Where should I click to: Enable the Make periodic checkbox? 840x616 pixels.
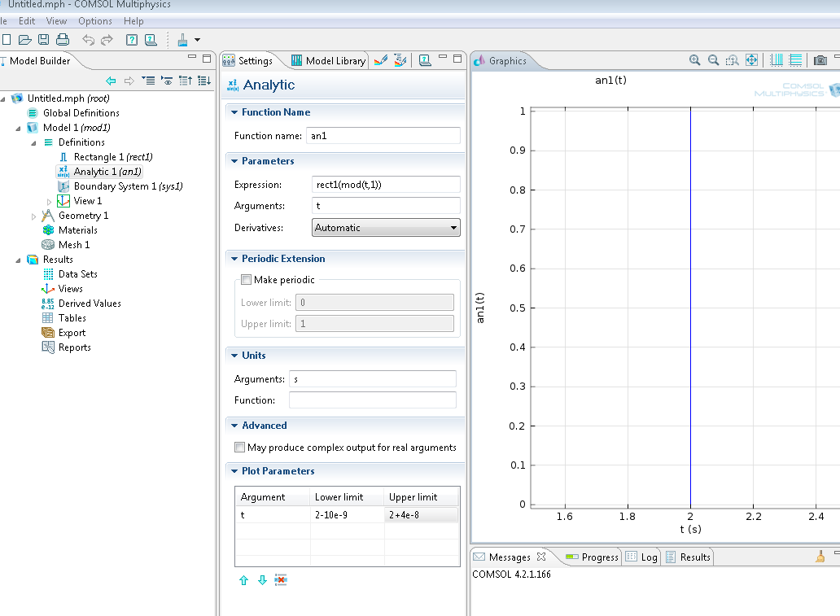point(247,280)
